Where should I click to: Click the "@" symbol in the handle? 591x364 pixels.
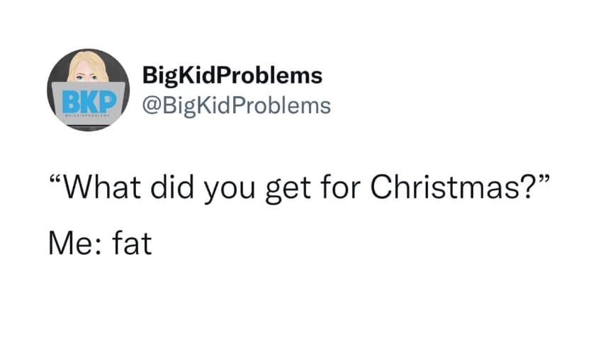pyautogui.click(x=151, y=106)
